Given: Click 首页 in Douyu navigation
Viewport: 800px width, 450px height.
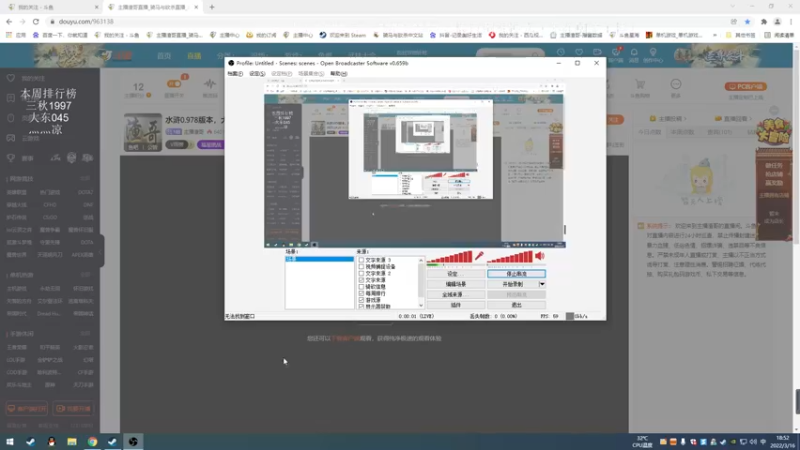Looking at the screenshot, I should pyautogui.click(x=164, y=56).
